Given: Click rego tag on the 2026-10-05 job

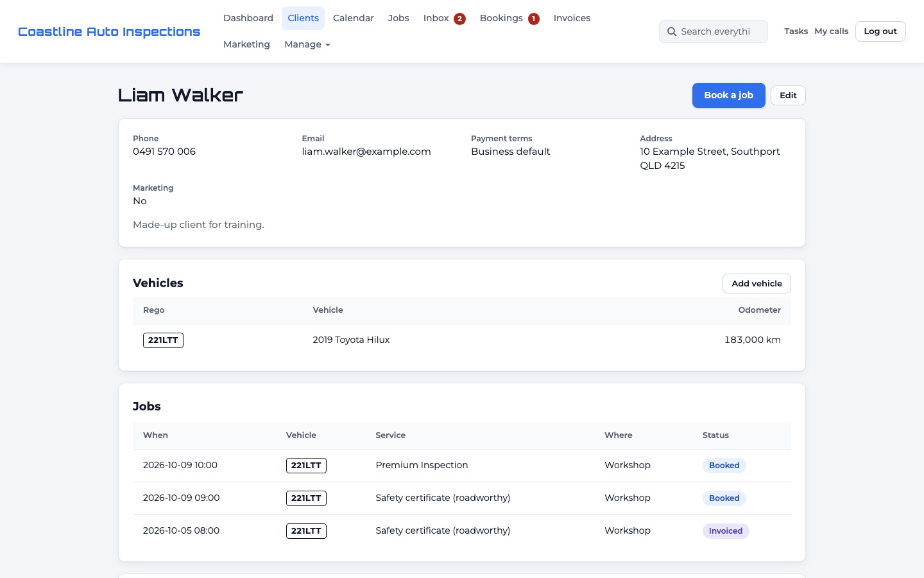Looking at the screenshot, I should [x=306, y=531].
